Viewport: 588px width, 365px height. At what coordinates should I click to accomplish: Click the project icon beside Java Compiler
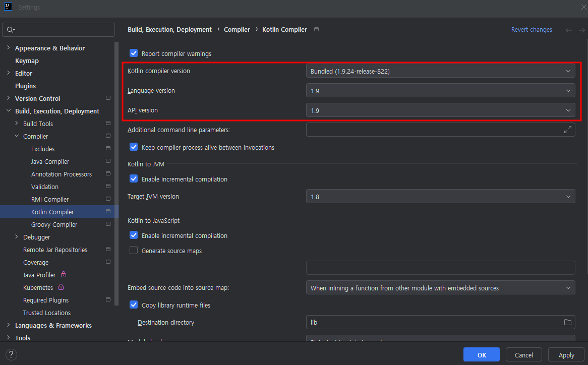(108, 161)
